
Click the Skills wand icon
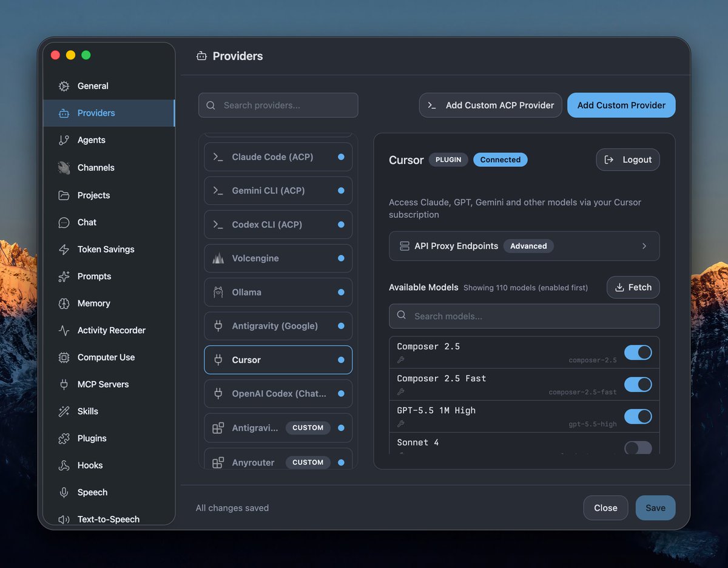[x=64, y=411]
